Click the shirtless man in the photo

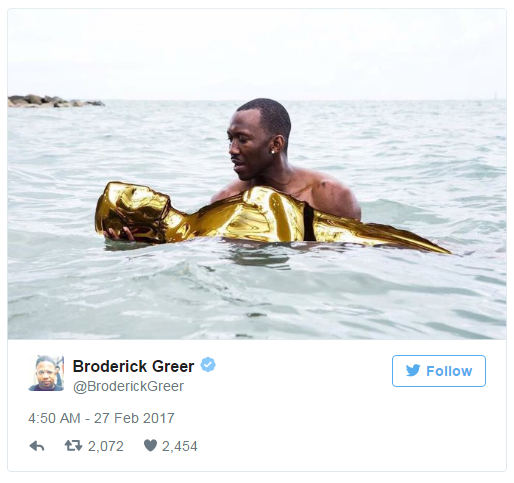point(283,160)
